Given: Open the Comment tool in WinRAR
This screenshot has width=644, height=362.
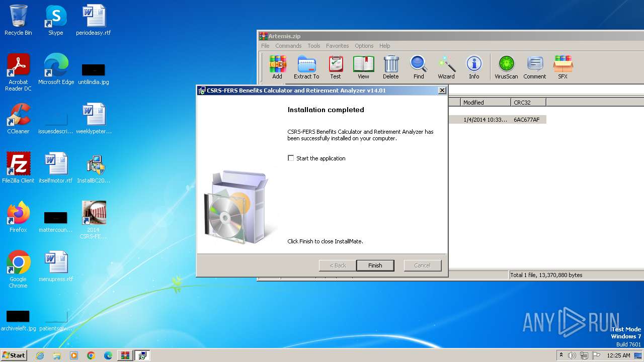Looking at the screenshot, I should 534,67.
